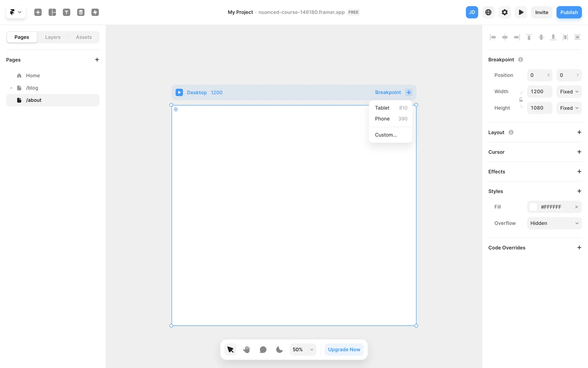Click the Insert plus icon in top toolbar

click(x=38, y=12)
